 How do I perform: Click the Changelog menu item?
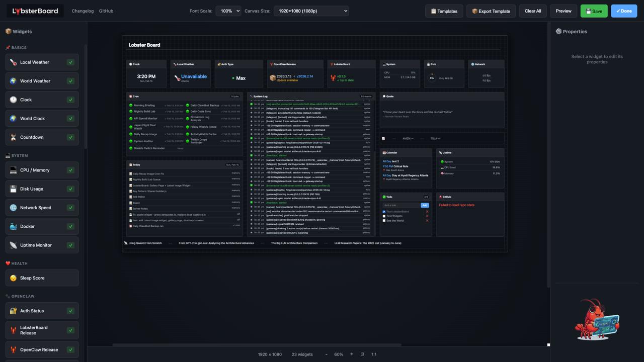(83, 11)
